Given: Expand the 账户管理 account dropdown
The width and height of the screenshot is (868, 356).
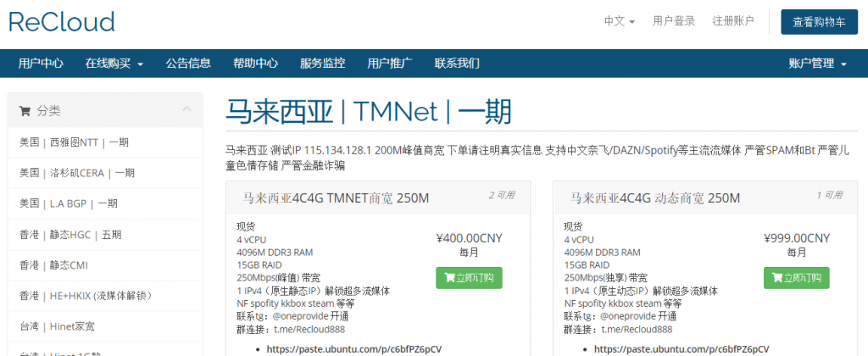Looking at the screenshot, I should tap(818, 63).
